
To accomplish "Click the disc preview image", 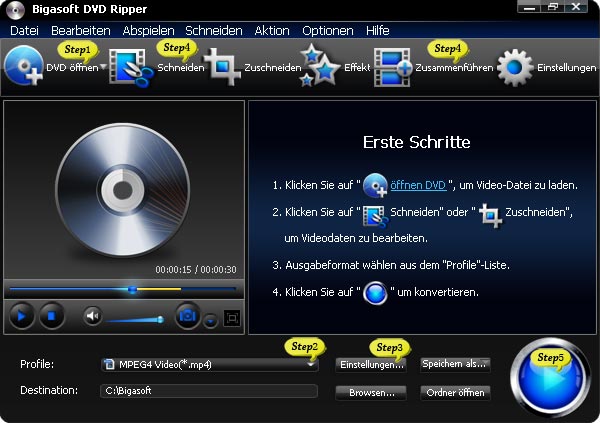I will pos(122,190).
